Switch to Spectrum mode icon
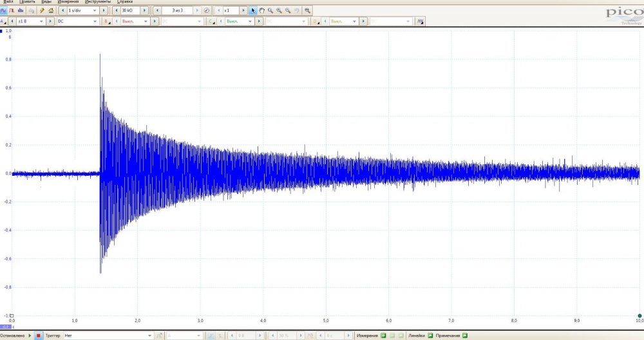 22,11
